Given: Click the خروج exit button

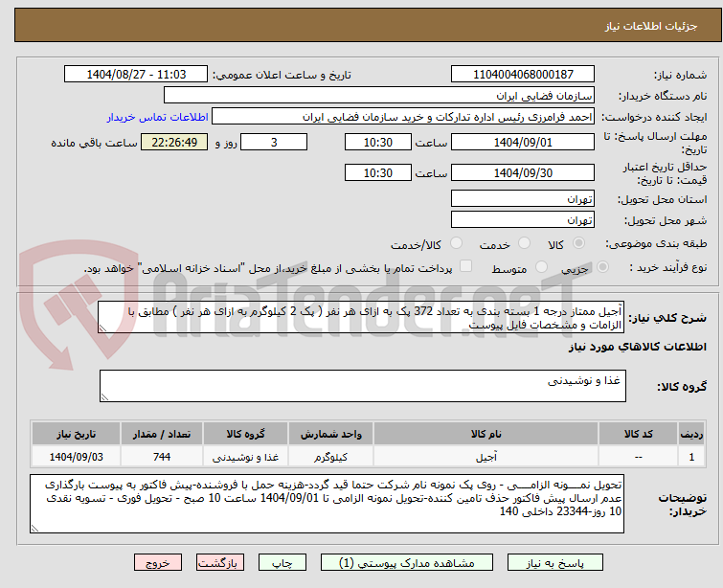Looking at the screenshot, I should coord(158,563).
